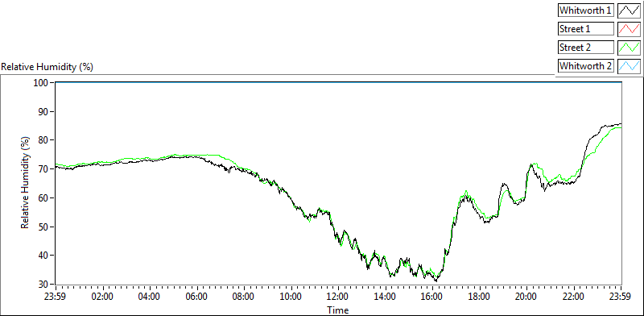Open the Whitworth 1 black line style icon

tap(629, 10)
